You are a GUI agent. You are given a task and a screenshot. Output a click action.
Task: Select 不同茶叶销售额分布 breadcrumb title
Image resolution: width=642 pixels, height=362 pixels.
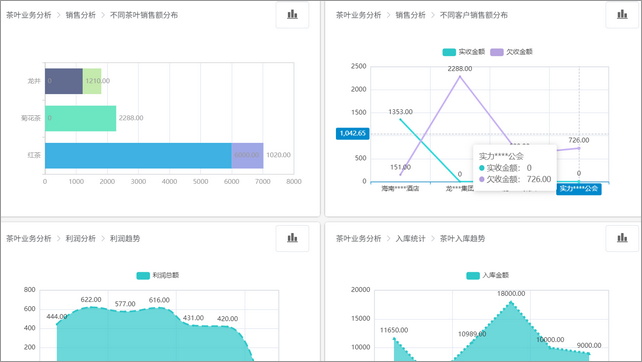coord(144,15)
